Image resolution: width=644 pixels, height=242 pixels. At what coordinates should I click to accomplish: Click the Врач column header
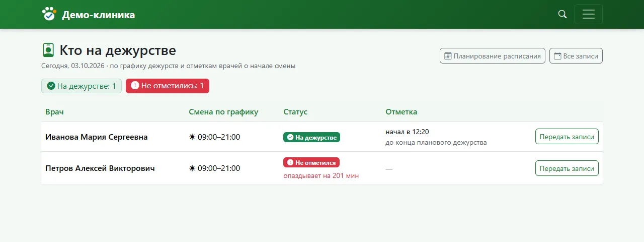click(54, 112)
